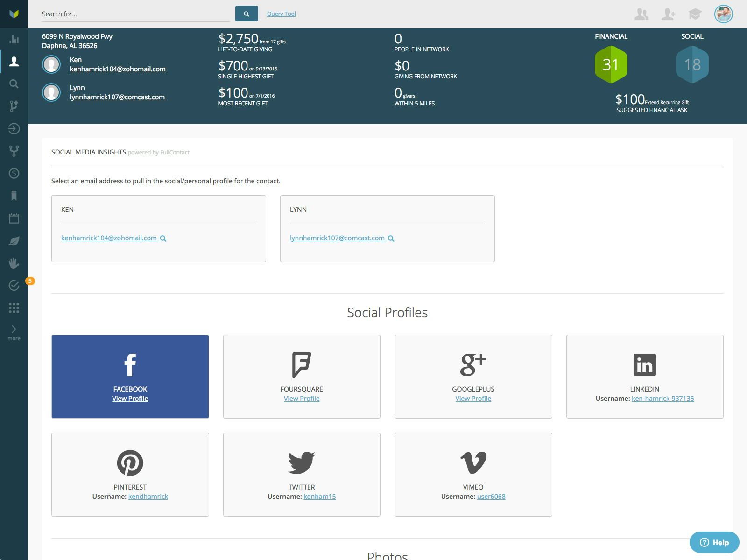Open the dollar-sign giving section in sidebar
This screenshot has width=747, height=560.
(x=14, y=174)
